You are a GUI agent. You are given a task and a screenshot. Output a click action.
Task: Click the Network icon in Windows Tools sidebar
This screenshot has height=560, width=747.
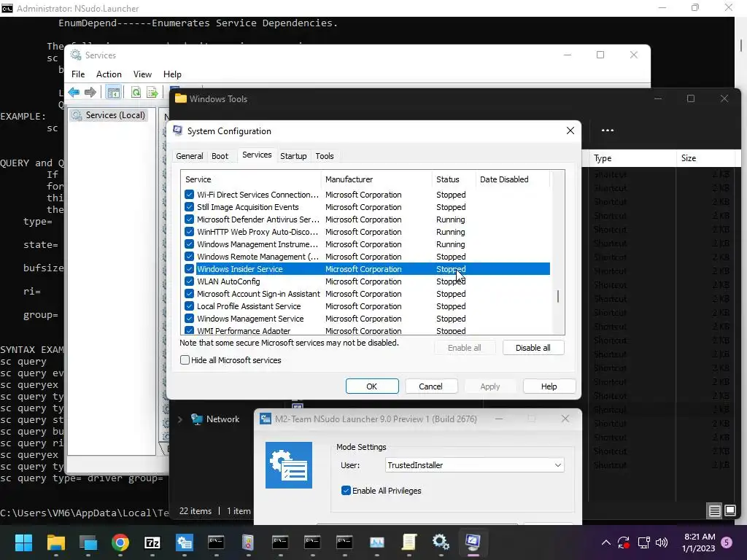197,419
